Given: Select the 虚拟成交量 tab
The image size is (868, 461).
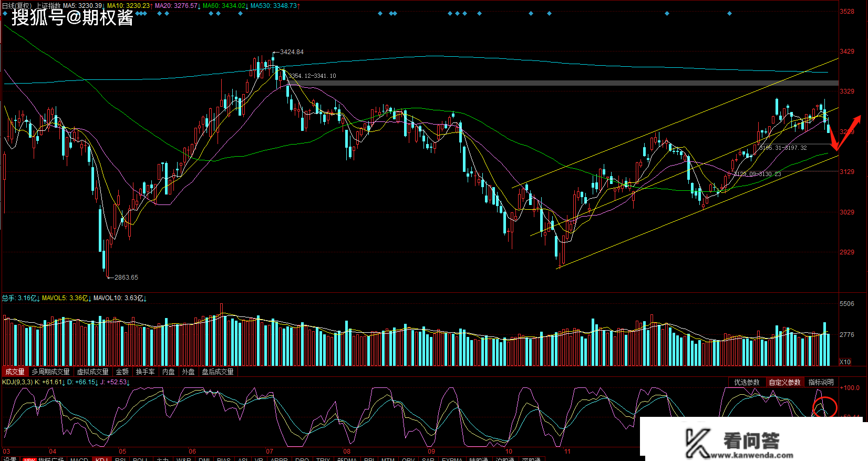Looking at the screenshot, I should [93, 372].
